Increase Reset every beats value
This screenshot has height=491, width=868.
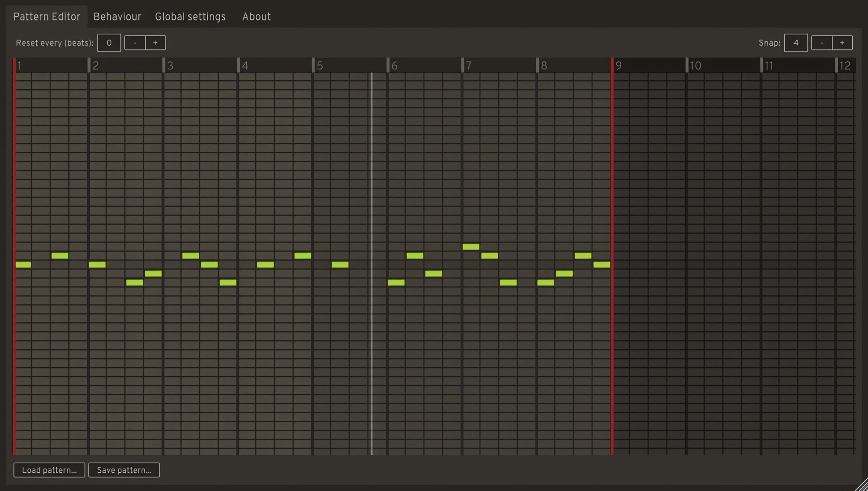tap(154, 42)
